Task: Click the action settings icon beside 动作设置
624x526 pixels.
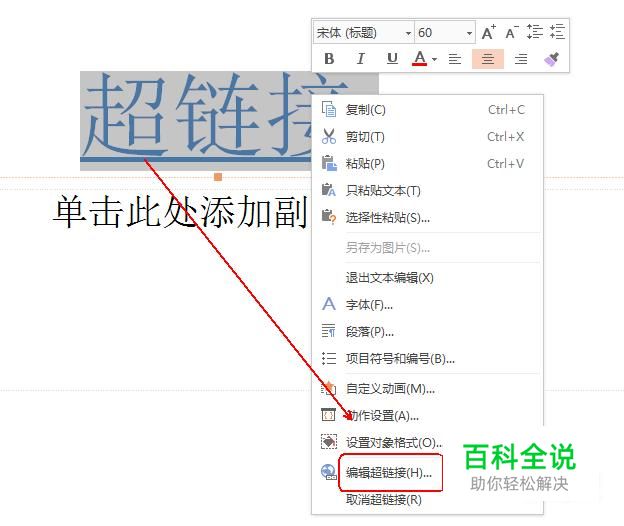Action: [329, 415]
